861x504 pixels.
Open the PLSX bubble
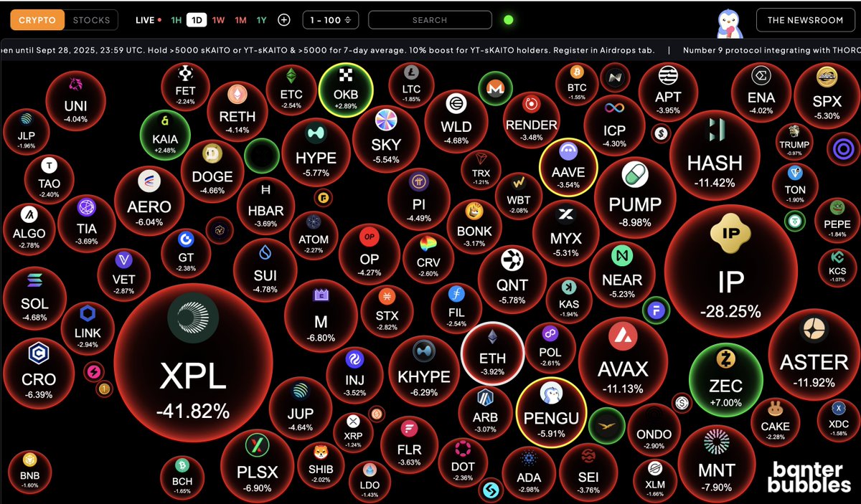pos(257,465)
